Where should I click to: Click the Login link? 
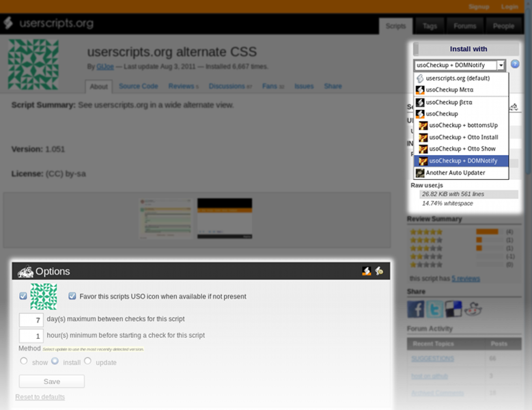pyautogui.click(x=509, y=7)
